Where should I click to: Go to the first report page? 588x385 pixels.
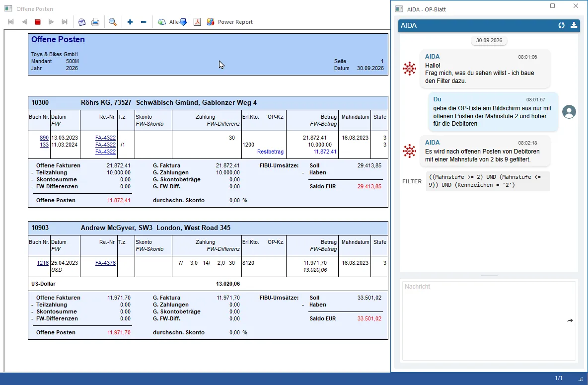11,22
